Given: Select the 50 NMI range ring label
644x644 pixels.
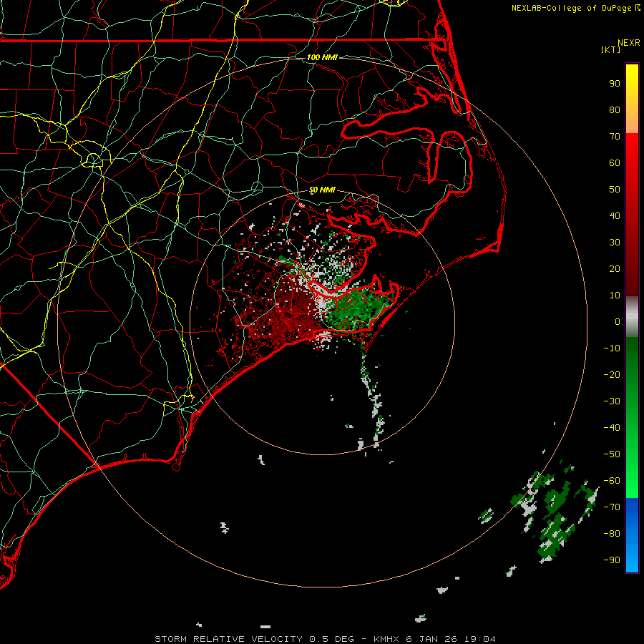Looking at the screenshot, I should [x=322, y=190].
